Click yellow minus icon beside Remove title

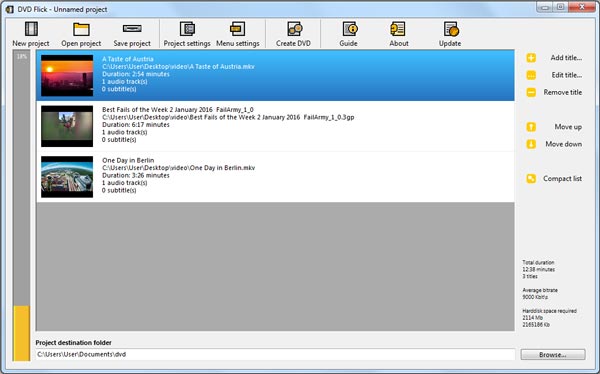tap(531, 92)
